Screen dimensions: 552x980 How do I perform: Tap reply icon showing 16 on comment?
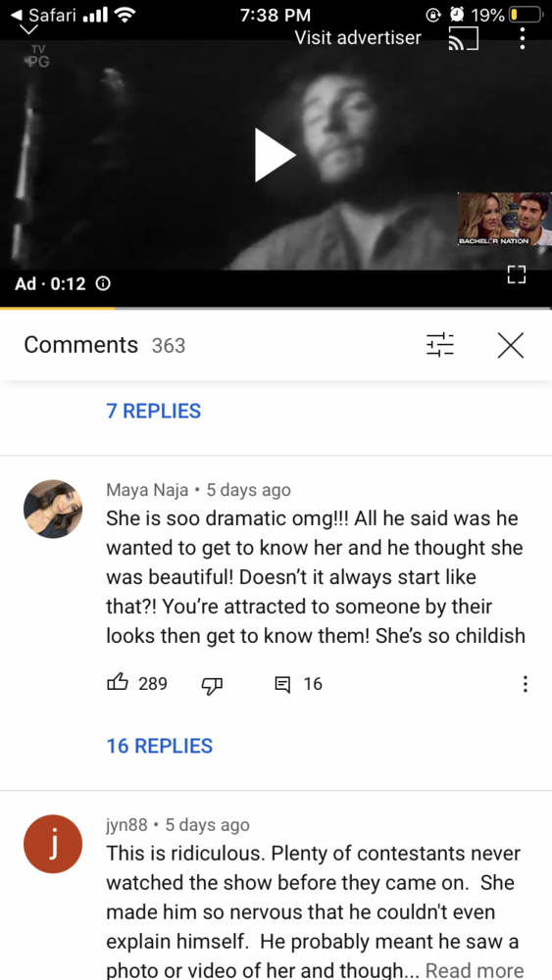pos(282,684)
